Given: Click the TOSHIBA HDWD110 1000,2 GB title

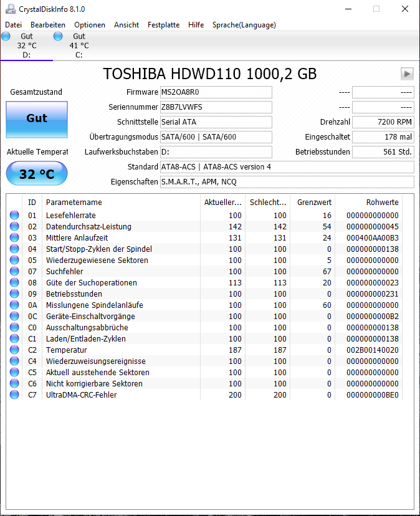Looking at the screenshot, I should 209,74.
